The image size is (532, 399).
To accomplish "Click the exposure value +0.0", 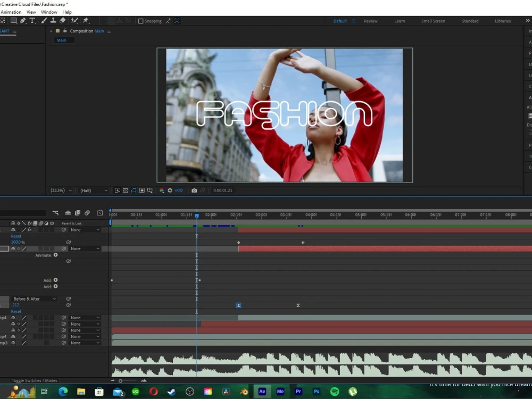I will click(x=179, y=190).
